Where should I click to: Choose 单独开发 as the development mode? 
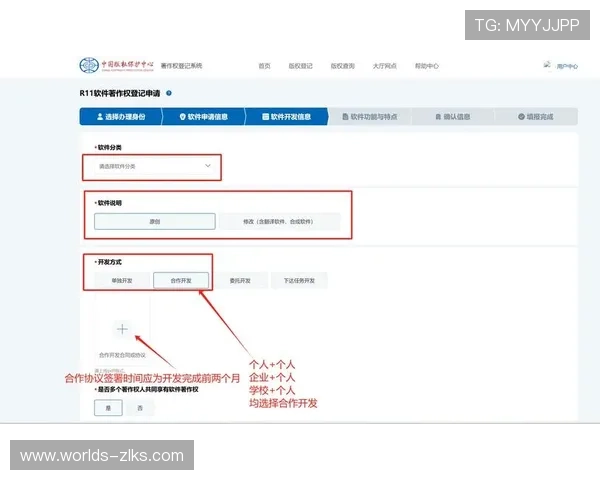[122, 281]
